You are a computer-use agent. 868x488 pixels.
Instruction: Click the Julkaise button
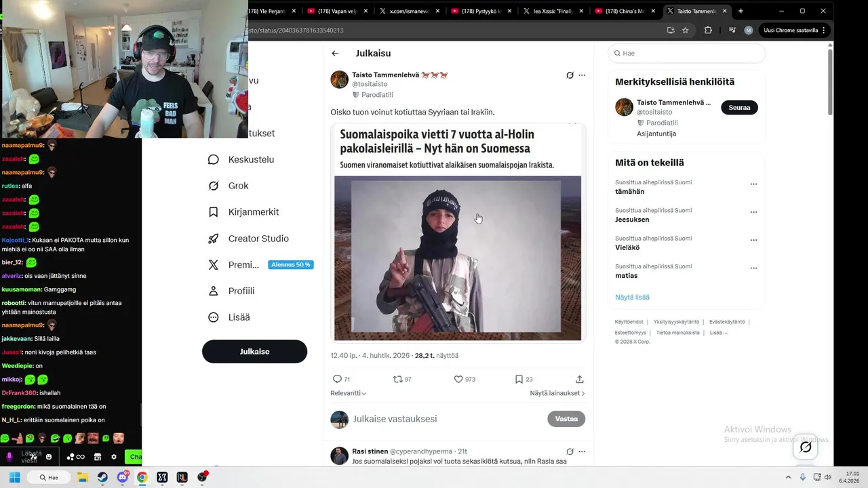pos(254,352)
